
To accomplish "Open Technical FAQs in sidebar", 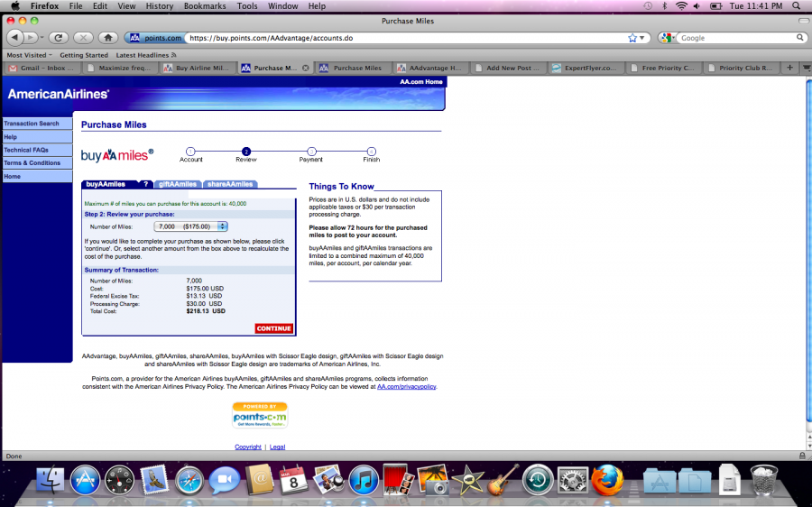I will 37,150.
